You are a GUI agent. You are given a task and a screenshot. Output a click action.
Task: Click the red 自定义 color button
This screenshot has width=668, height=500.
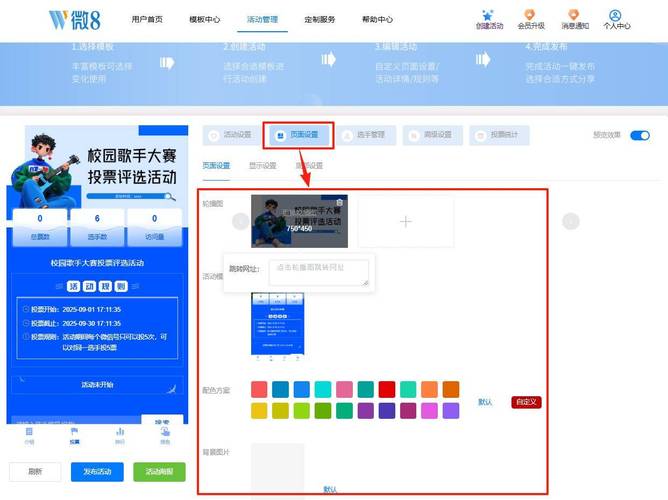tap(526, 402)
